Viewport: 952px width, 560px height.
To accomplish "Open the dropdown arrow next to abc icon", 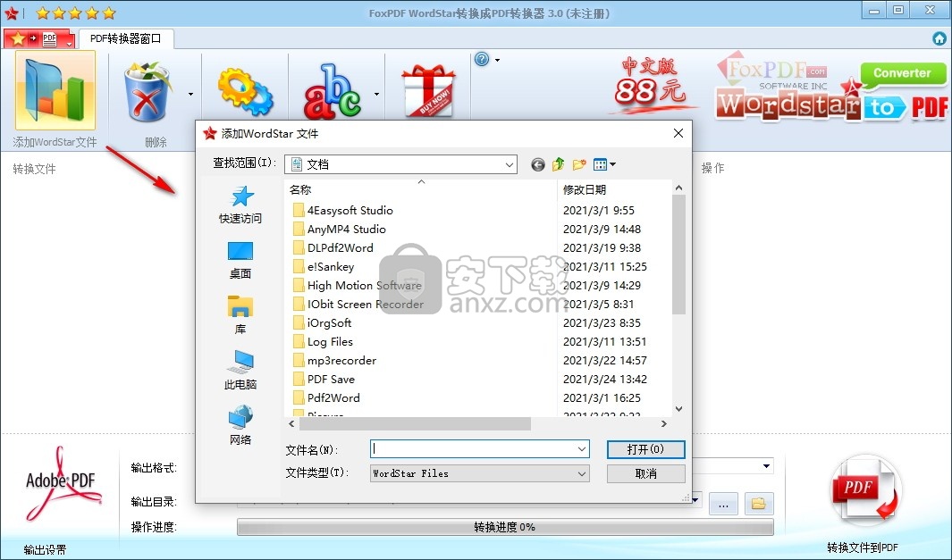I will [376, 94].
